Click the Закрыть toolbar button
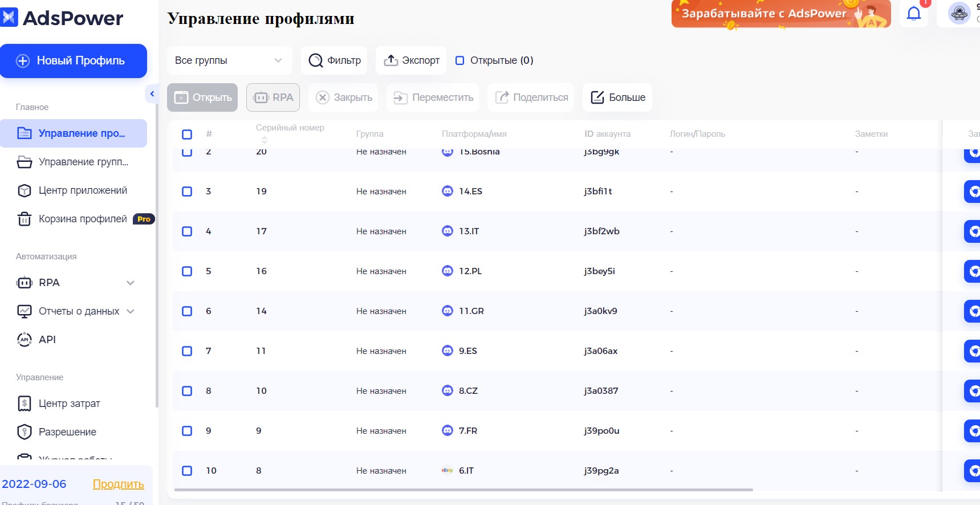980x505 pixels. (x=344, y=97)
